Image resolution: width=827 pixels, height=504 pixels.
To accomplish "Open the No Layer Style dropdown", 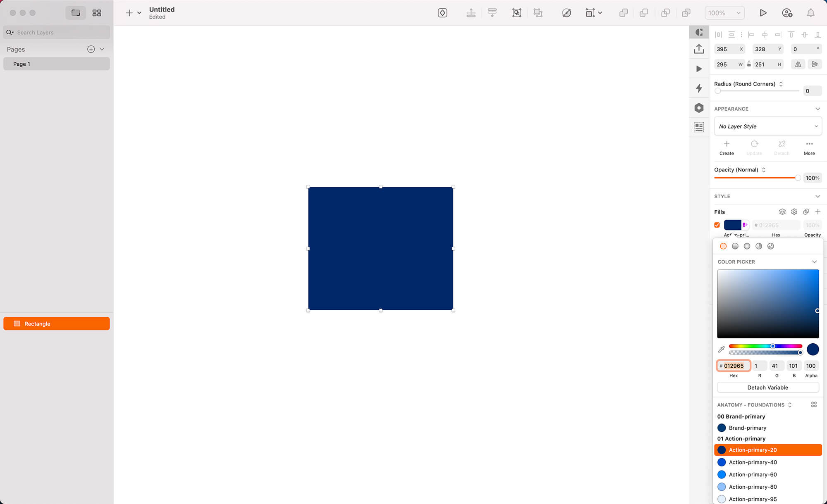I will (x=768, y=126).
